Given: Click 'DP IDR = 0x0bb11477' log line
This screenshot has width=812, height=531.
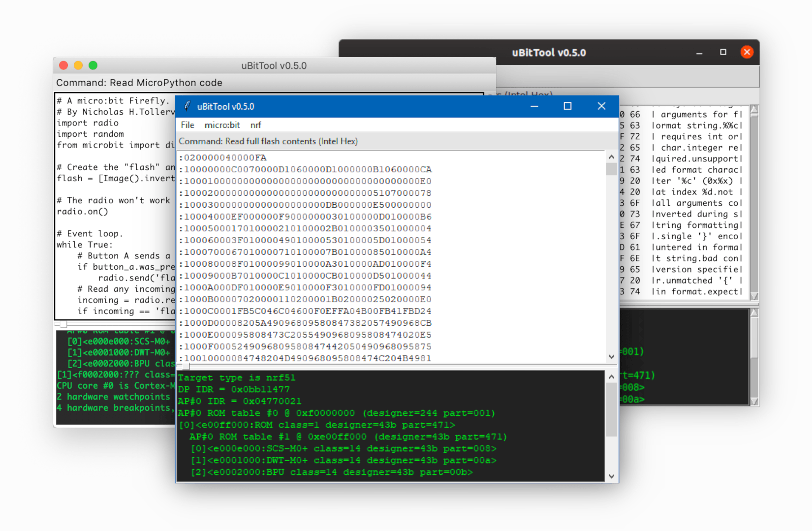Looking at the screenshot, I should coord(234,389).
